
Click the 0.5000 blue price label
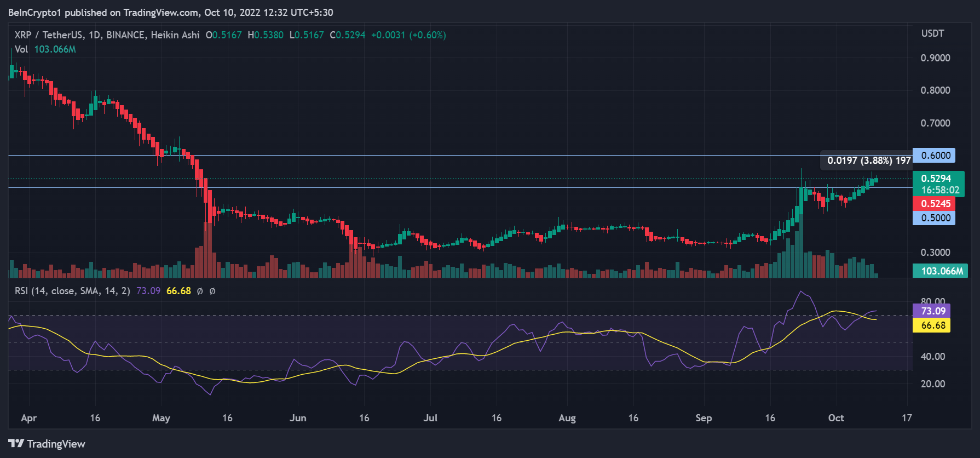click(935, 218)
